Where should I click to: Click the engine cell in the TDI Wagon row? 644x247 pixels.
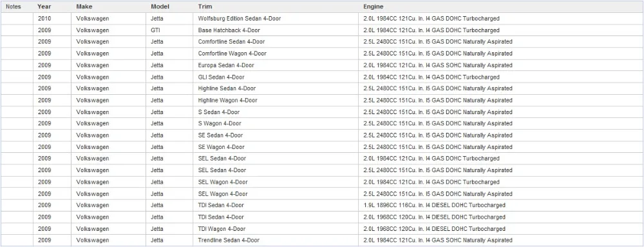point(434,228)
